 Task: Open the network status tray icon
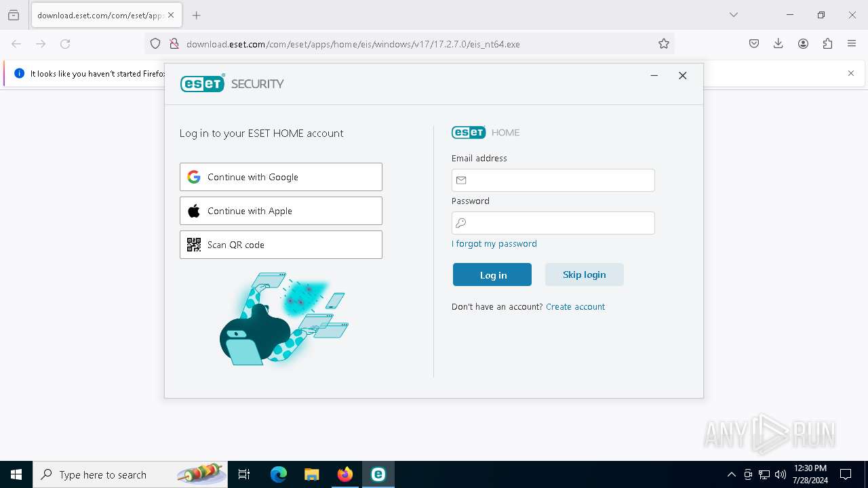coord(764,474)
